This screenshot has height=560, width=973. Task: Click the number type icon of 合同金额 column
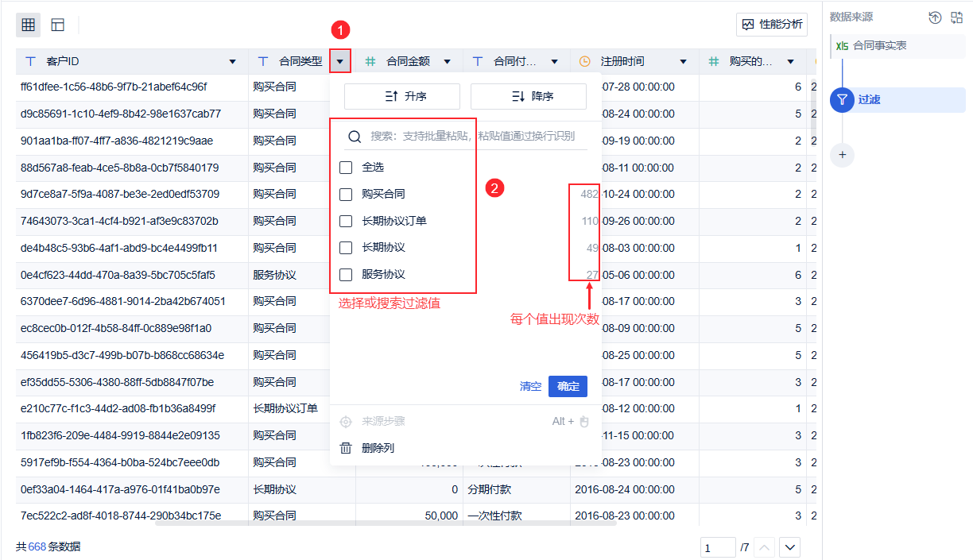pyautogui.click(x=370, y=61)
